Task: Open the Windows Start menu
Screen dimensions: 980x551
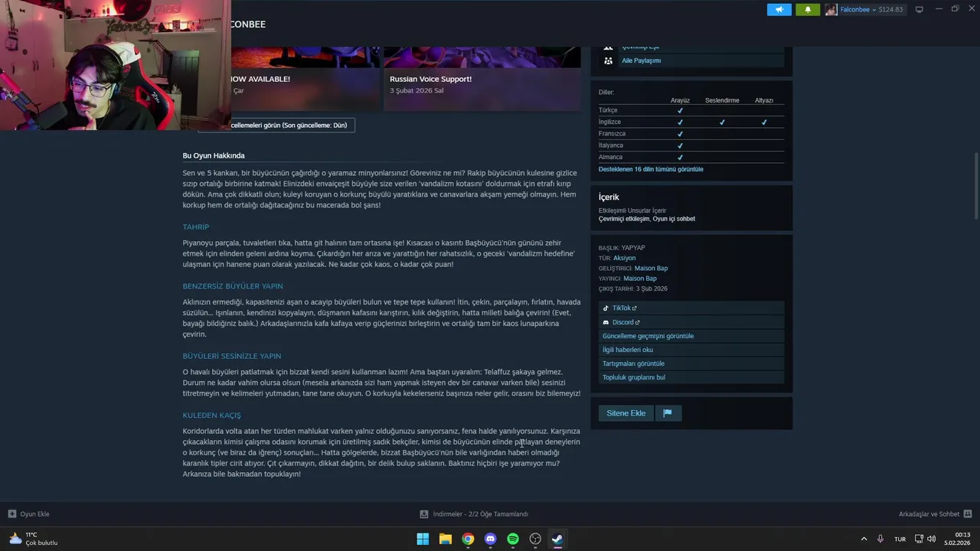Action: point(423,539)
